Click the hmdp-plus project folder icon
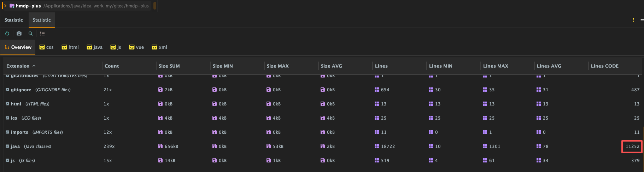 click(x=12, y=6)
